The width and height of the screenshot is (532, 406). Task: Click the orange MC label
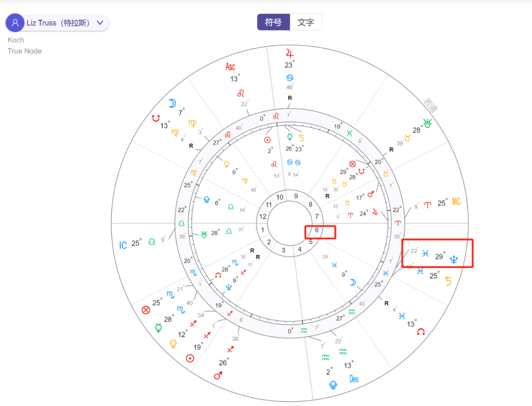tap(456, 202)
